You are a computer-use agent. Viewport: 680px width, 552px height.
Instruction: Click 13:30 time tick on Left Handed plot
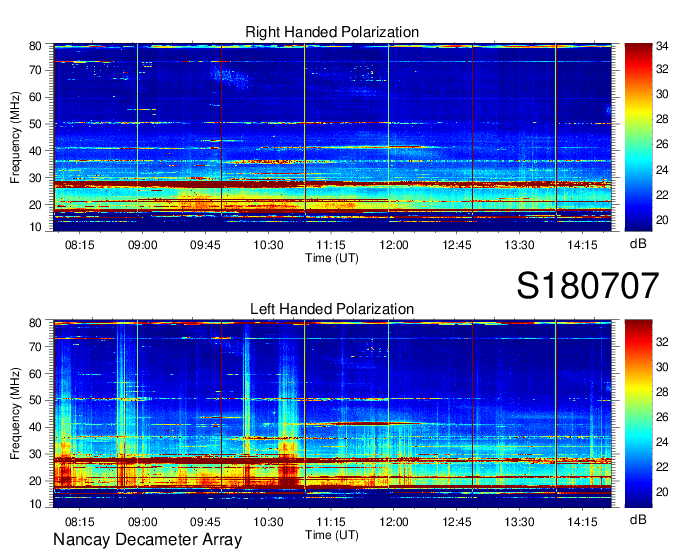tap(519, 522)
